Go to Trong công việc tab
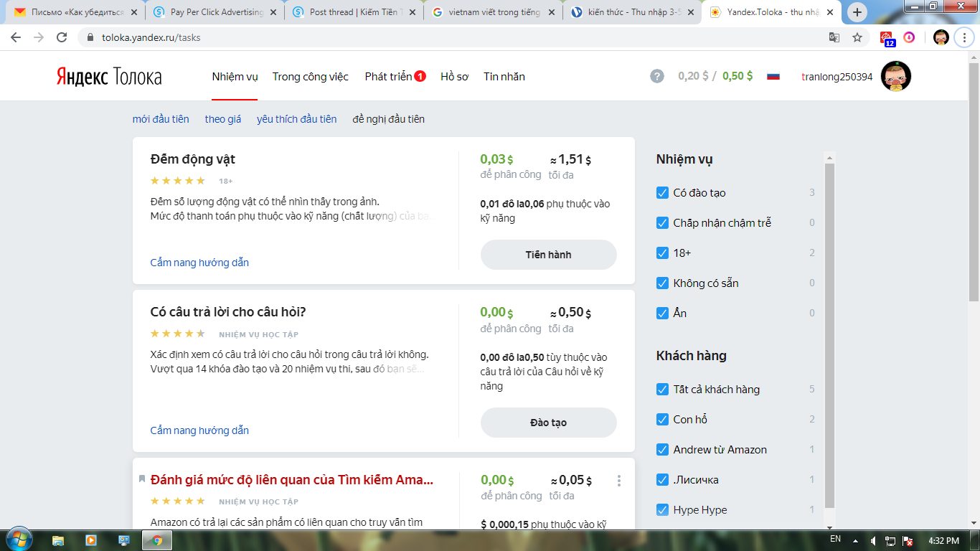 click(311, 77)
